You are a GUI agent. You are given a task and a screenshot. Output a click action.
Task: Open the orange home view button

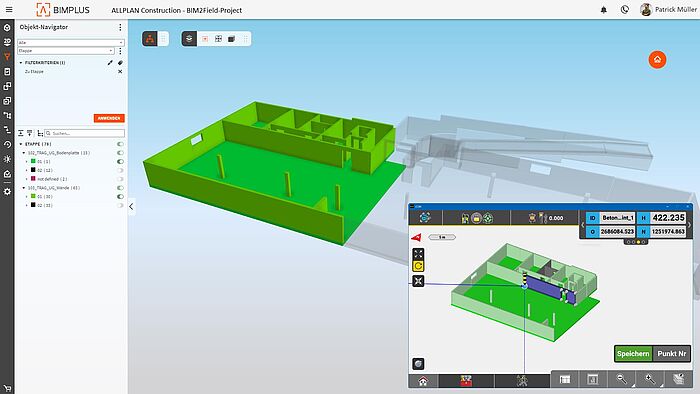tap(657, 59)
